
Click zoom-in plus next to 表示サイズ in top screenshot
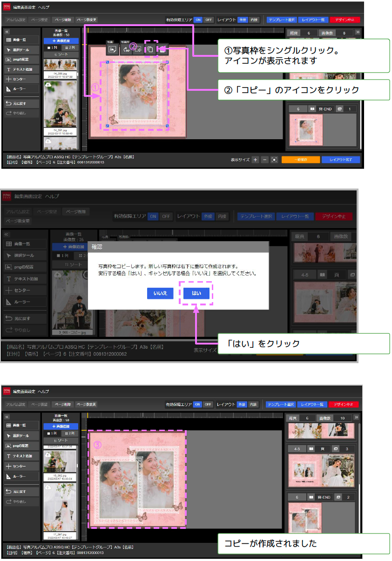pos(255,160)
